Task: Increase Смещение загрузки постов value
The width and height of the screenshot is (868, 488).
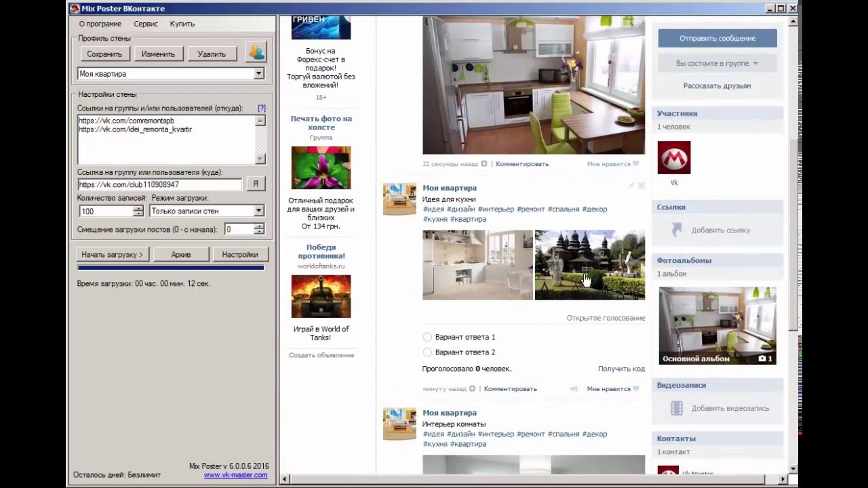Action: (x=258, y=226)
